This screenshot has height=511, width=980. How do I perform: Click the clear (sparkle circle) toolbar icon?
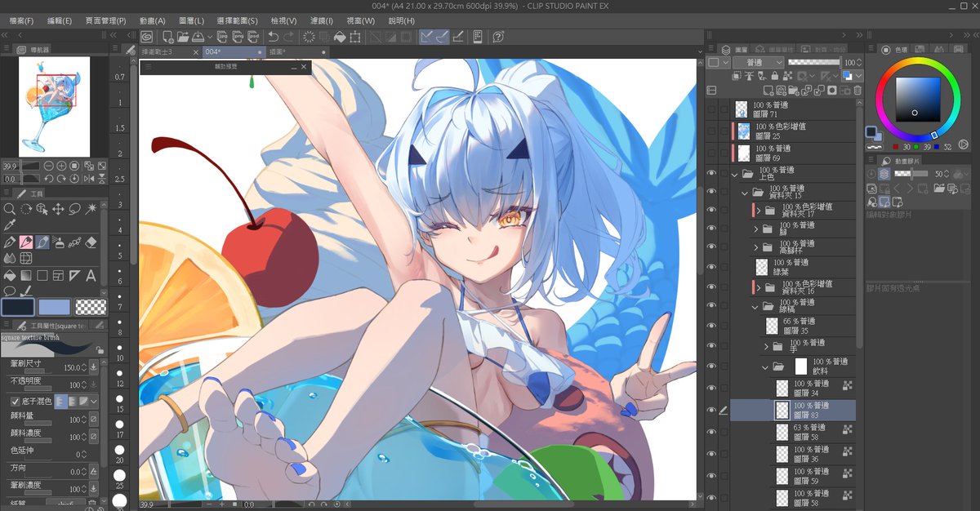point(310,37)
